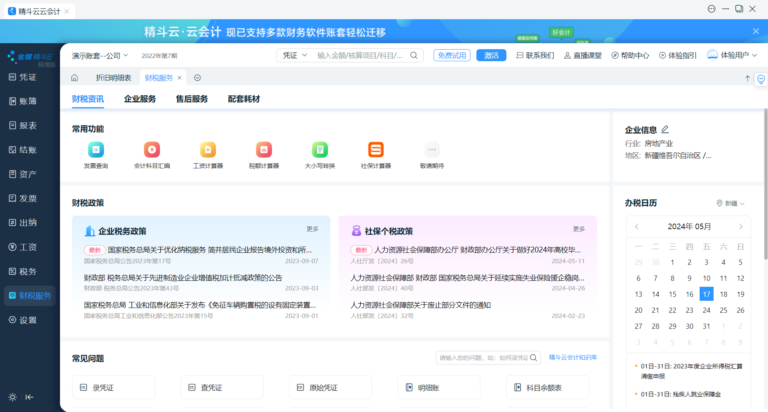Open the 工资 module
Image resolution: width=768 pixels, height=412 pixels.
23,247
